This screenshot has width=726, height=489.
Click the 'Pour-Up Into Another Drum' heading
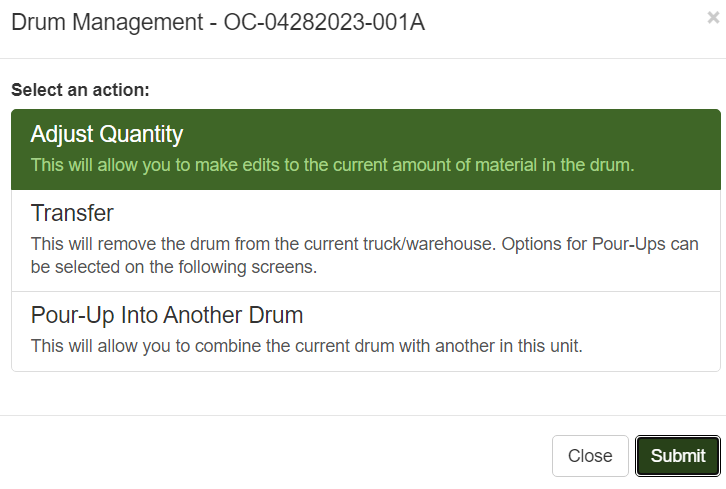pos(167,316)
